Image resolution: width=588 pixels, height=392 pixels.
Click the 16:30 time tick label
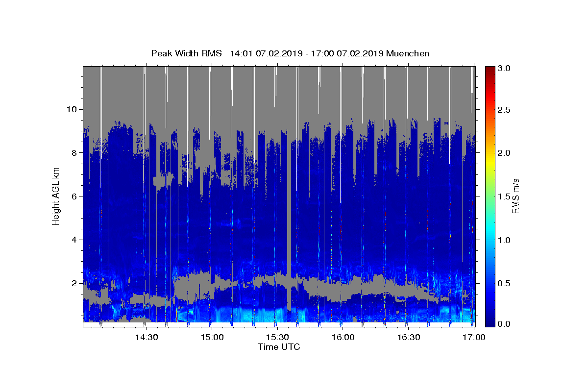click(x=409, y=337)
